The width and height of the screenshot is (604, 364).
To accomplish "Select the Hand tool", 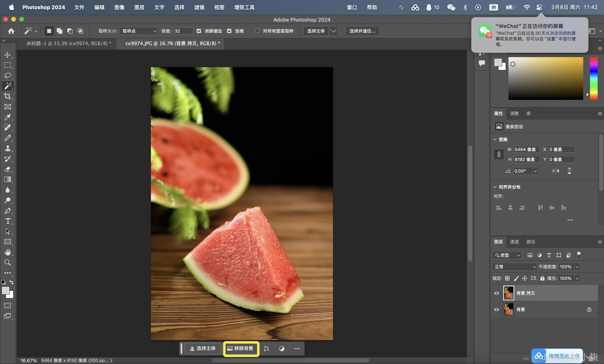I will click(8, 252).
